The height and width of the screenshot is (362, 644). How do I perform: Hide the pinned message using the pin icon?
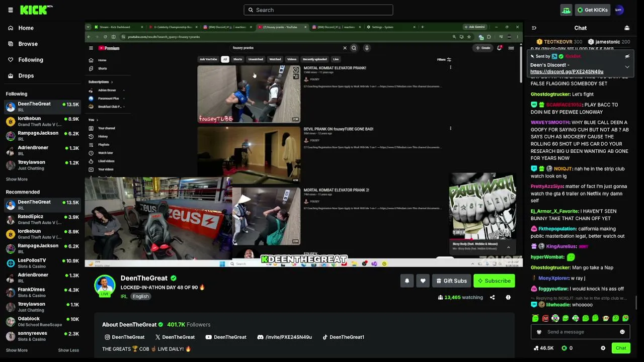tap(627, 56)
